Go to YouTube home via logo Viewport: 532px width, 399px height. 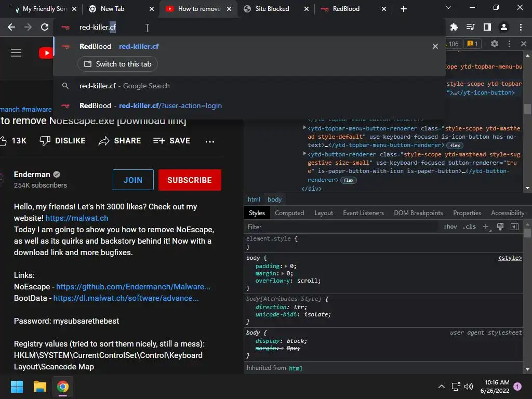coord(46,53)
